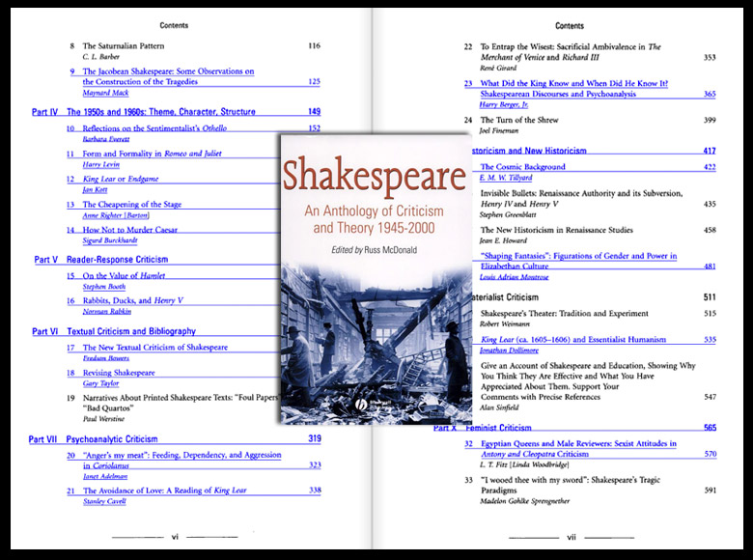753x560 pixels.
Task: Go to Part VI Textual Criticism and Bibliography
Action: (130, 331)
